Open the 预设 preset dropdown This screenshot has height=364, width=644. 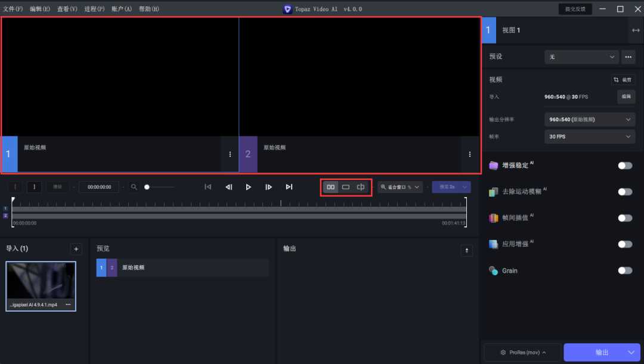pos(581,57)
